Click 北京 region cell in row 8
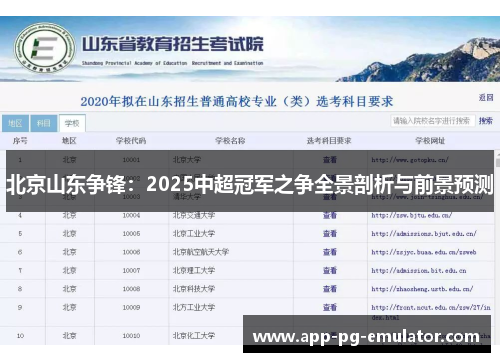This screenshot has width=500, height=362. (x=69, y=289)
